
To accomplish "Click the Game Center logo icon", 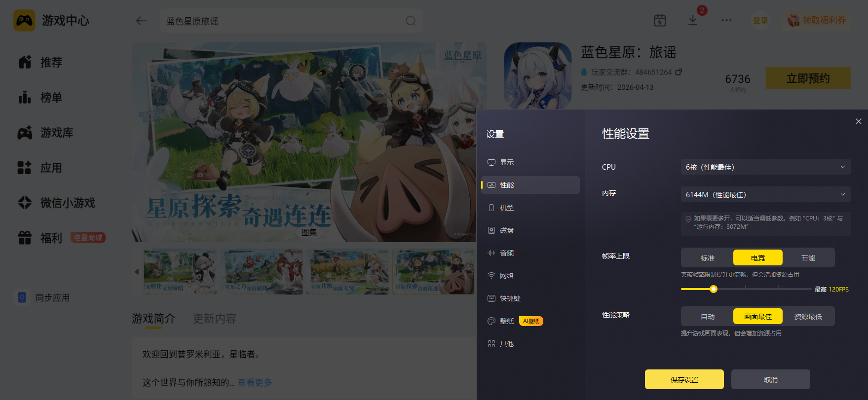I will [x=24, y=21].
